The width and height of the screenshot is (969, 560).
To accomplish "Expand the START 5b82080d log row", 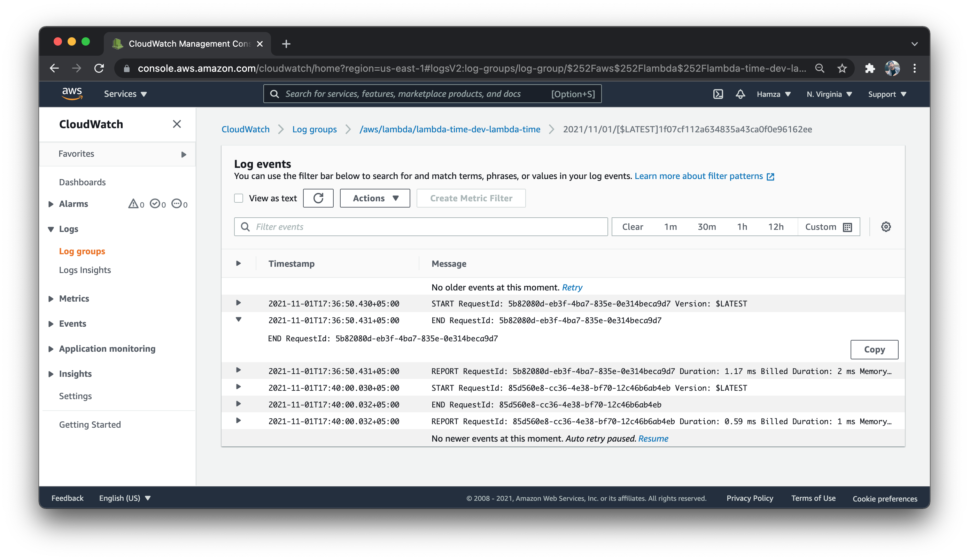I will (x=238, y=303).
